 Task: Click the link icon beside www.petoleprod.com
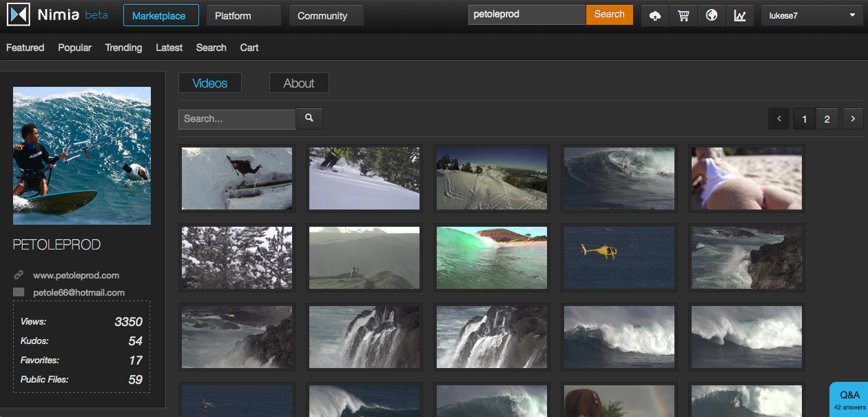point(19,275)
